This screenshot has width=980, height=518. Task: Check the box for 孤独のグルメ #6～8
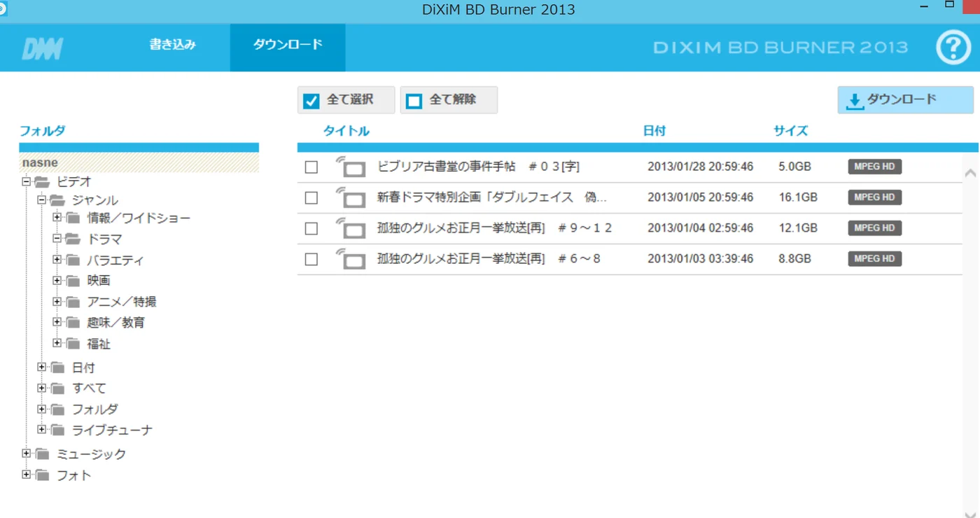311,260
